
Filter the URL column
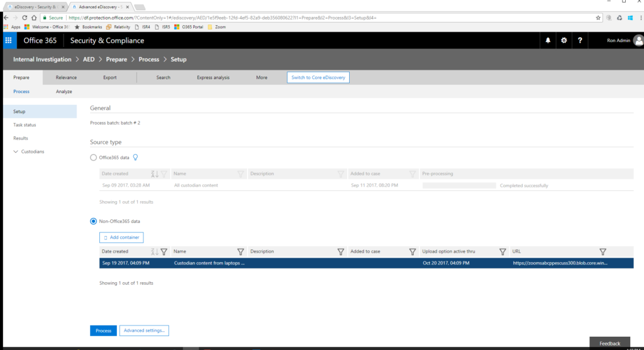[x=602, y=251]
